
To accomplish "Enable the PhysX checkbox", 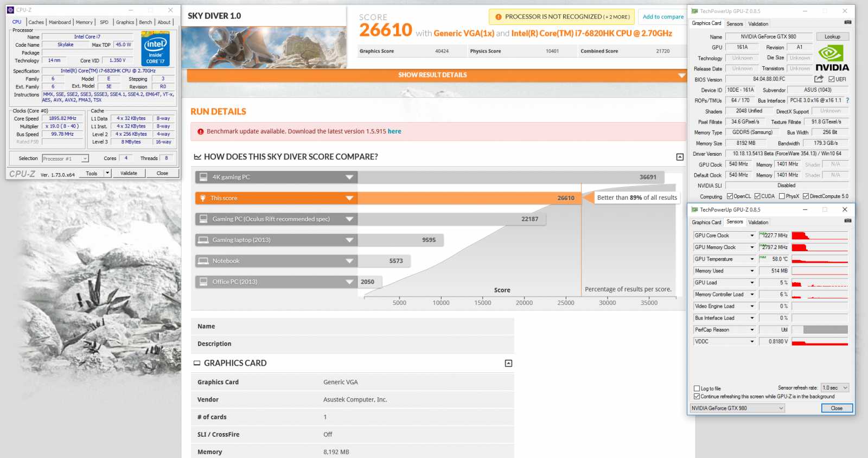I will coord(782,196).
